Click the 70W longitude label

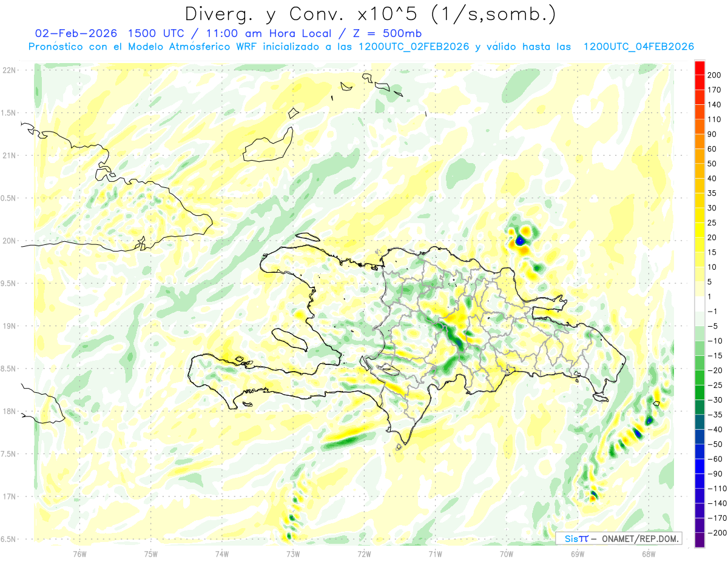point(507,554)
